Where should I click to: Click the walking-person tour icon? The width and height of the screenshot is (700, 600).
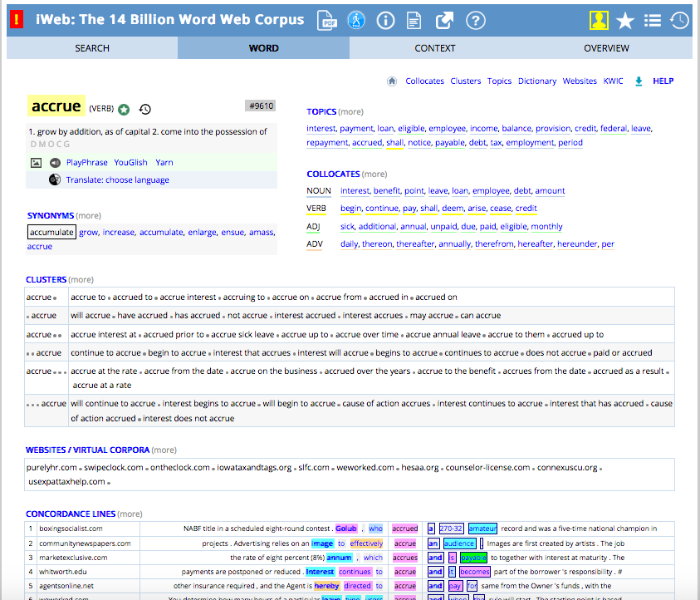point(355,20)
